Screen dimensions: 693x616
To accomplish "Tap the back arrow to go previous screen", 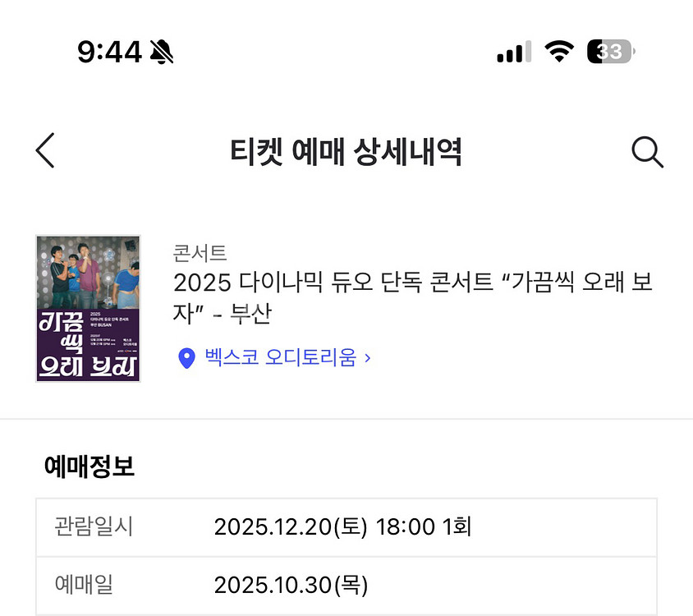I will (x=45, y=151).
